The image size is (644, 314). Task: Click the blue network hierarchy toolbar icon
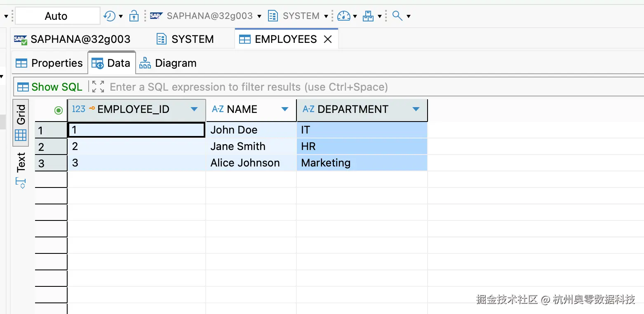click(x=368, y=16)
